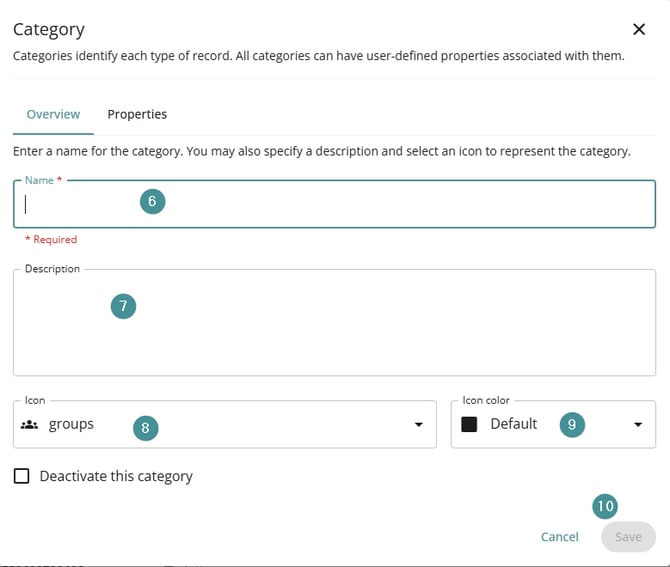Click the groups people icon
The image size is (670, 567).
pyautogui.click(x=29, y=424)
